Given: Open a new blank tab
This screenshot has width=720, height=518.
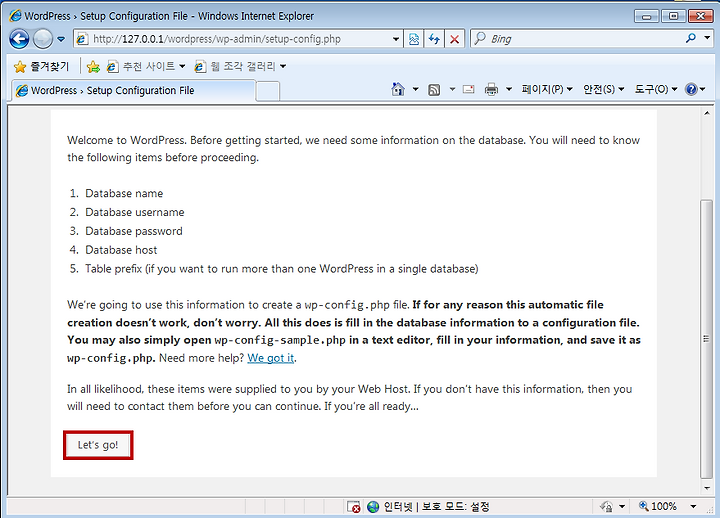Looking at the screenshot, I should (x=268, y=91).
